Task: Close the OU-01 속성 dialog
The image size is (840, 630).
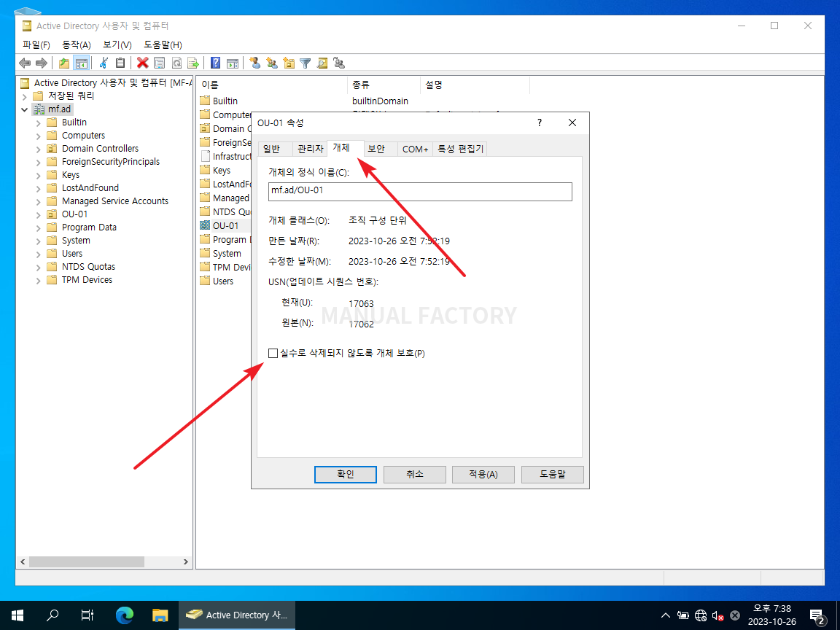Action: (572, 122)
